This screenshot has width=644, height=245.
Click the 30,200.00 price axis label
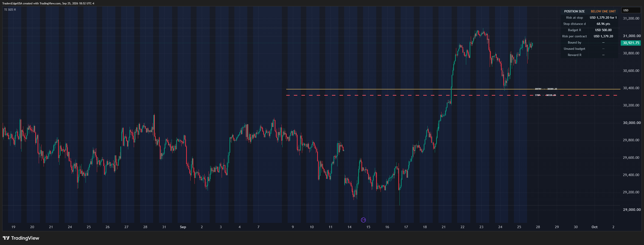[631, 105]
